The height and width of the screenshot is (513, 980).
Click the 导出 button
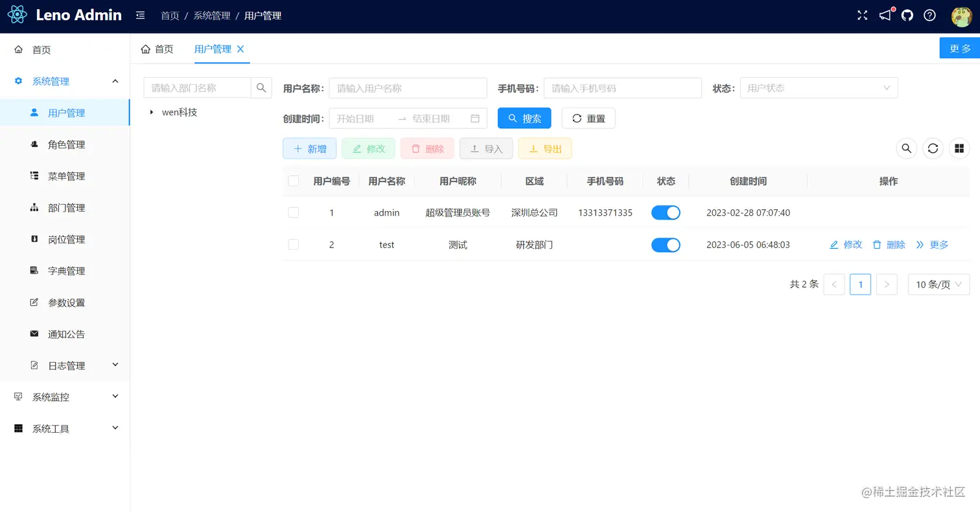point(545,148)
